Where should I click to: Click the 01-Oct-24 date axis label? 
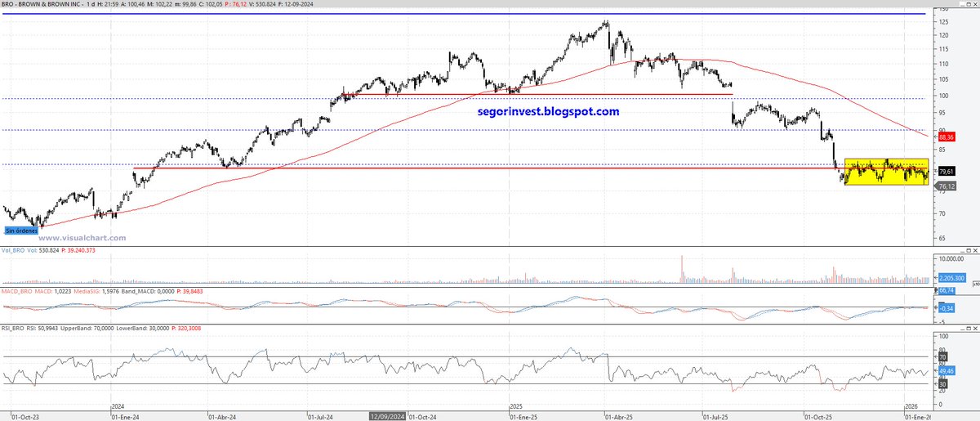(423, 416)
